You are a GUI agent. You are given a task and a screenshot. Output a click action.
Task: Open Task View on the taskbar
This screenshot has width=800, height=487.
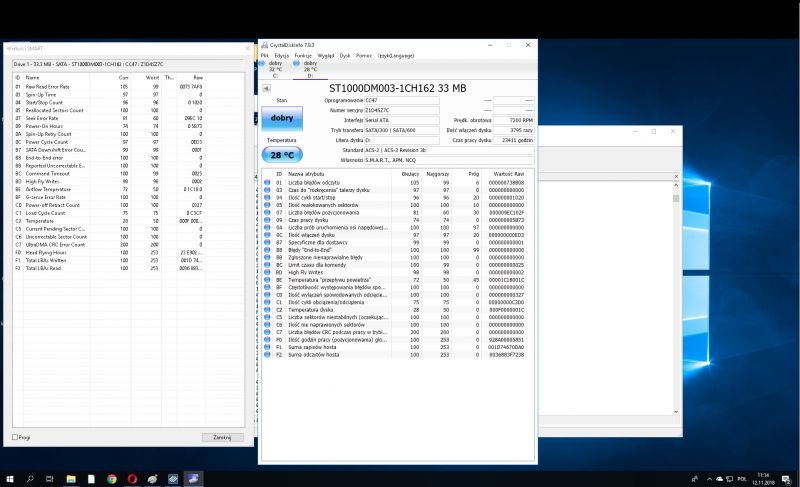pyautogui.click(x=49, y=479)
